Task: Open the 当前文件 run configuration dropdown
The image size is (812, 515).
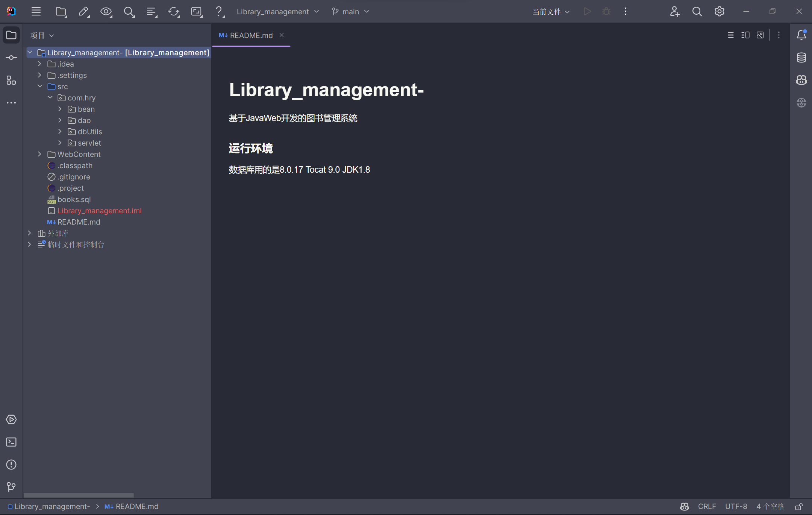Action: point(551,12)
